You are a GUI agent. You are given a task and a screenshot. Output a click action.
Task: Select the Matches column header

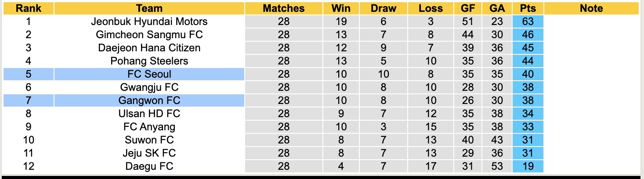pyautogui.click(x=284, y=8)
